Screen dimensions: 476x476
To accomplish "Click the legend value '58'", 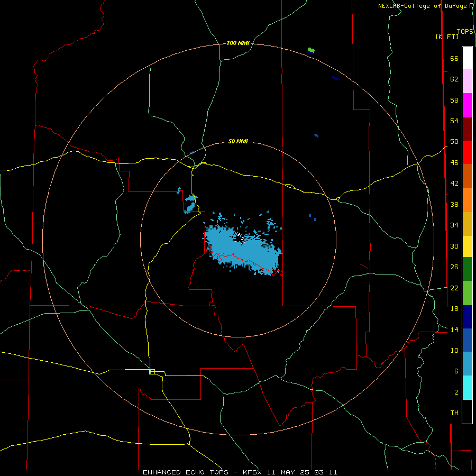I will (454, 100).
